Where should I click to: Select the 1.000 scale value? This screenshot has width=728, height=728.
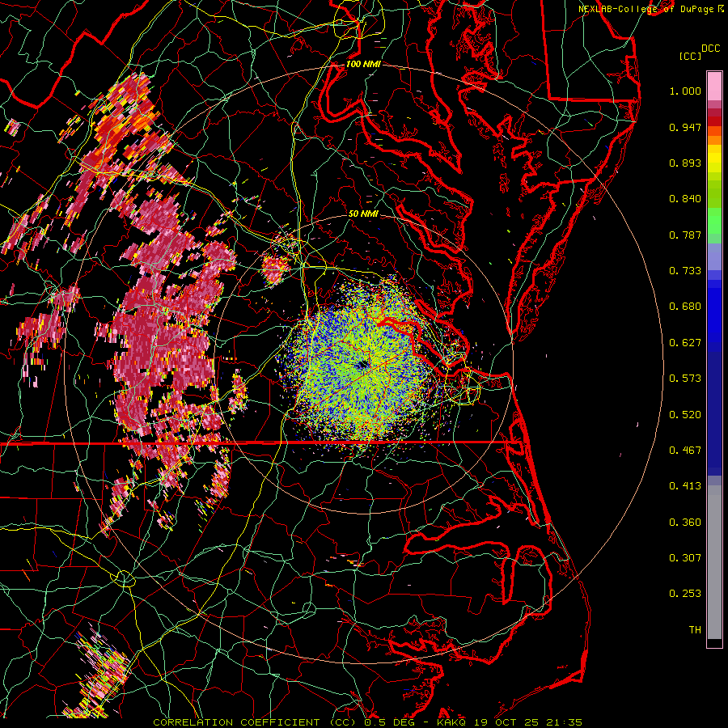pos(685,91)
